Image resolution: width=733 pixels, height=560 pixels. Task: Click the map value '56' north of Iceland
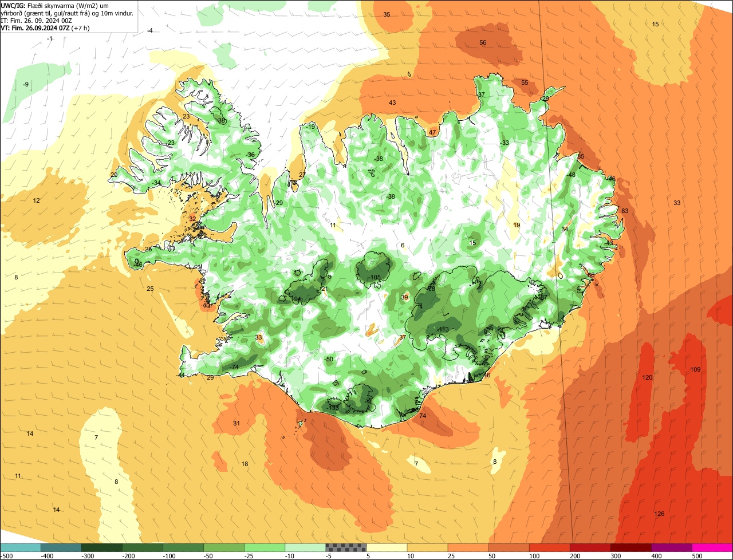[x=483, y=42]
